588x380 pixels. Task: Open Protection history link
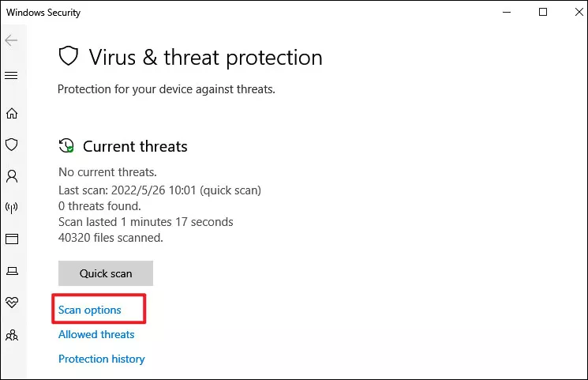(102, 359)
